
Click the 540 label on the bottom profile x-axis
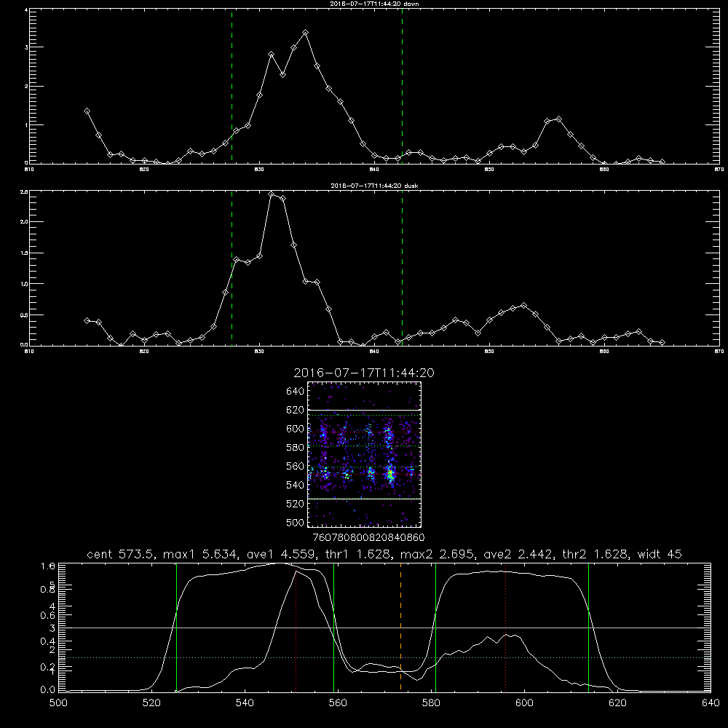point(245,703)
